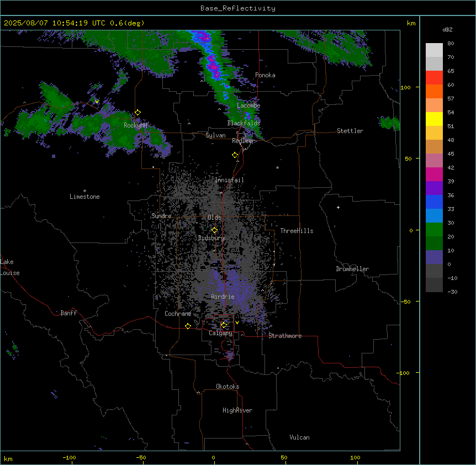The image size is (476, 465).
Task: Select the ThreeHills city label
Action: point(297,231)
